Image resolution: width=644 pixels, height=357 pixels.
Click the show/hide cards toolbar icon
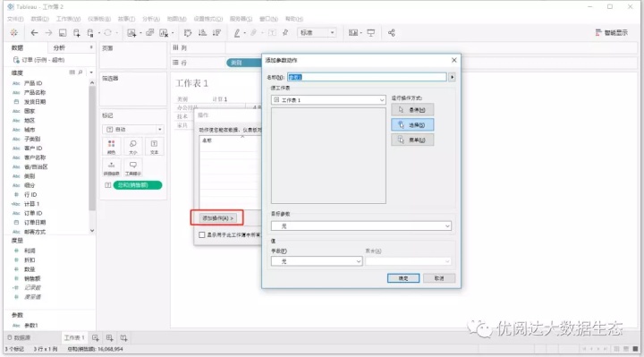(x=353, y=33)
